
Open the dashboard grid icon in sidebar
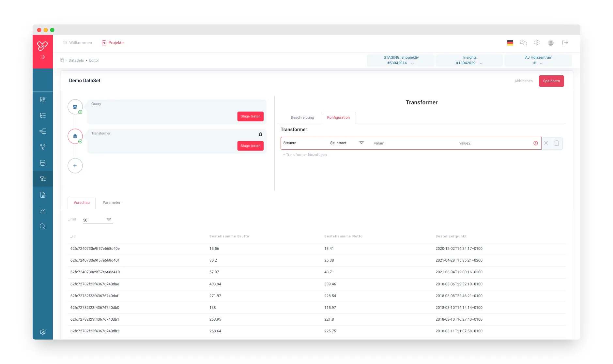click(43, 99)
